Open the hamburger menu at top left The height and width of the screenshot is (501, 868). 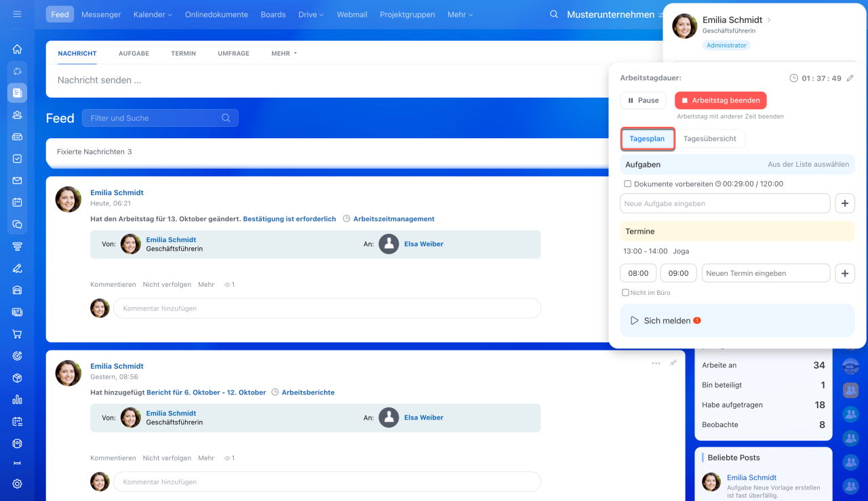pyautogui.click(x=17, y=14)
